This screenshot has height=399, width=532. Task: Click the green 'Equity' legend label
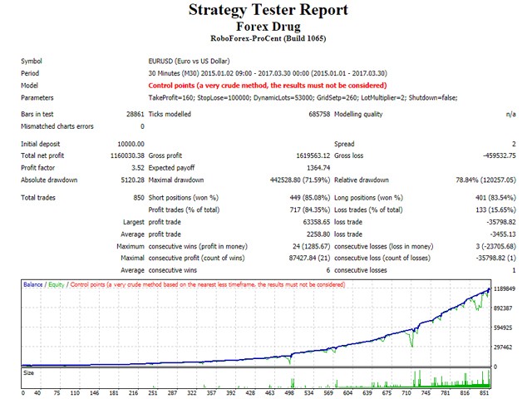[57, 284]
